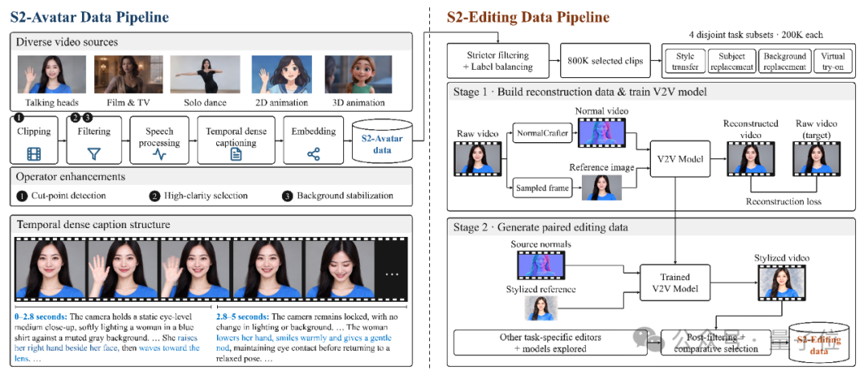Viewport: 868px width, 375px height.
Task: Click the waveform icon under Speech processing
Action: (159, 154)
